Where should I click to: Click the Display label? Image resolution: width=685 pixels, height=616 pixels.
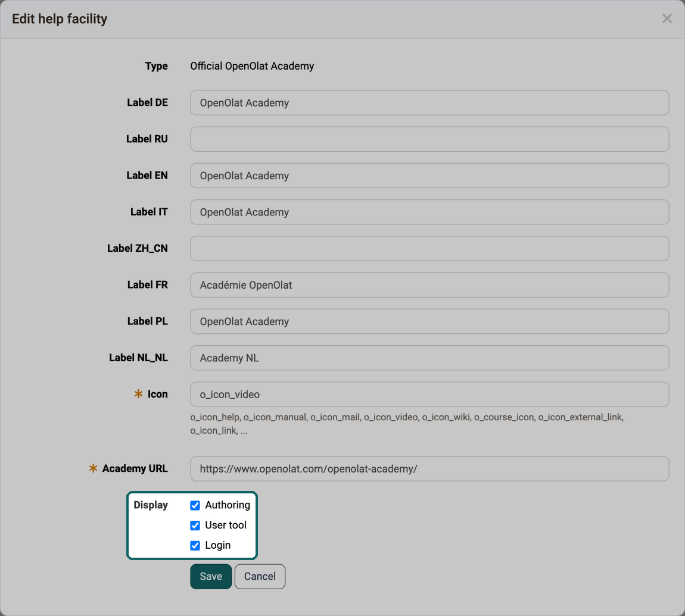point(151,505)
